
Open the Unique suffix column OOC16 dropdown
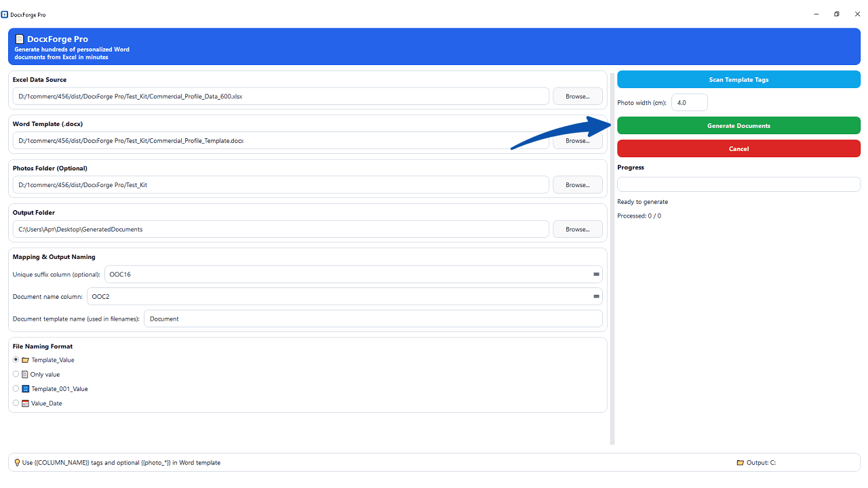(x=595, y=274)
